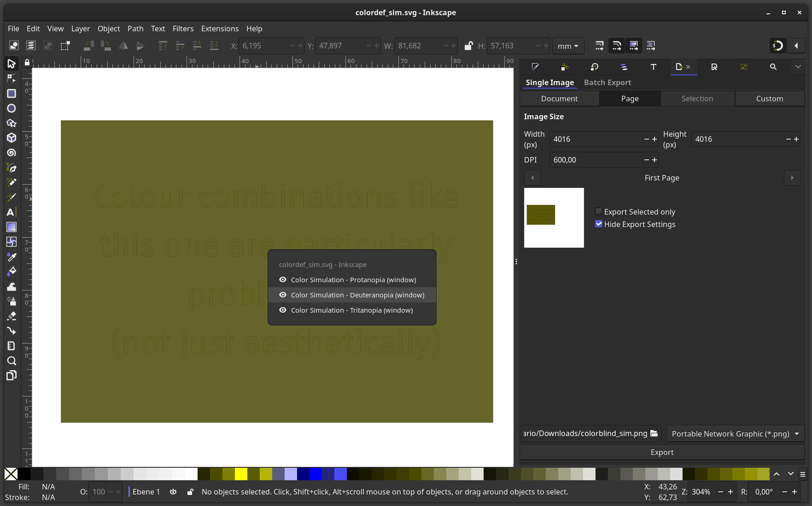
Task: Open the Path menu
Action: coord(135,29)
